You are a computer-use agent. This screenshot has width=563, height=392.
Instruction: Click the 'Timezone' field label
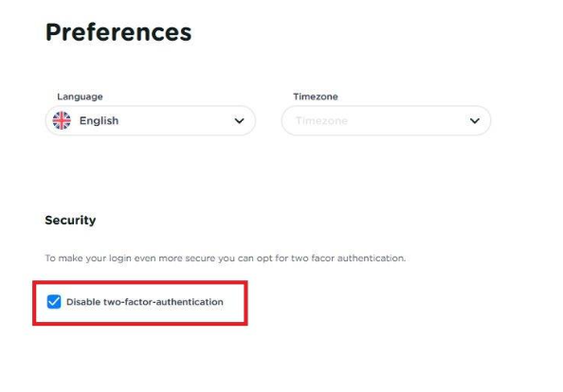316,97
